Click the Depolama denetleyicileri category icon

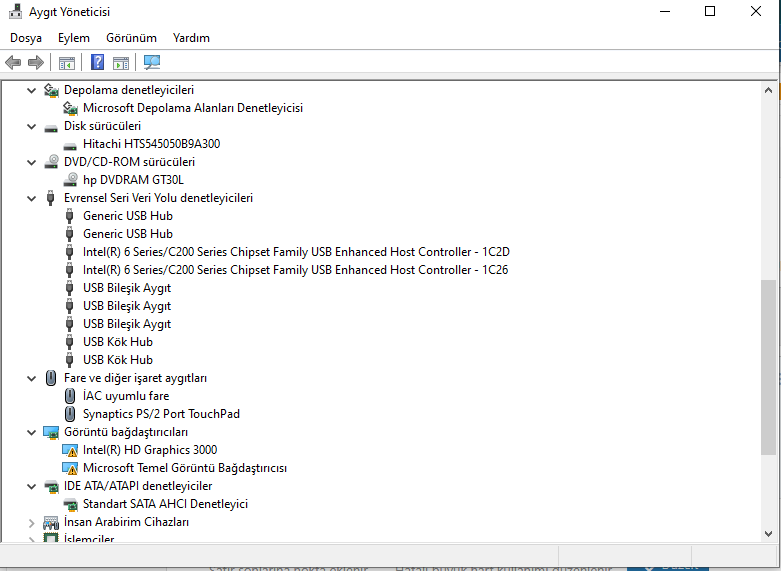[x=51, y=90]
